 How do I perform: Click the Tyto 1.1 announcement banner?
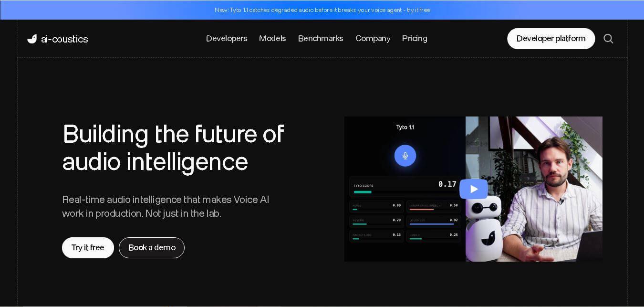pyautogui.click(x=322, y=10)
